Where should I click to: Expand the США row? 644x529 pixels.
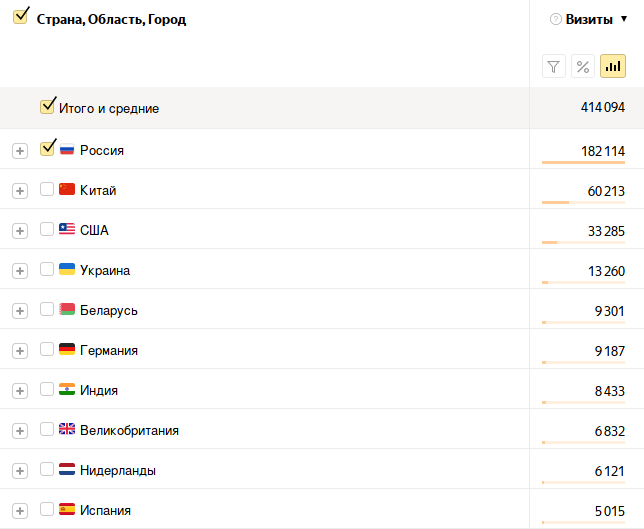pyautogui.click(x=20, y=230)
